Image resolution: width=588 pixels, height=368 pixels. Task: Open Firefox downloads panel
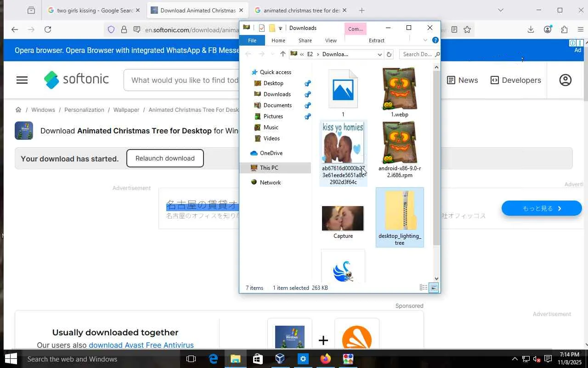[x=531, y=29]
